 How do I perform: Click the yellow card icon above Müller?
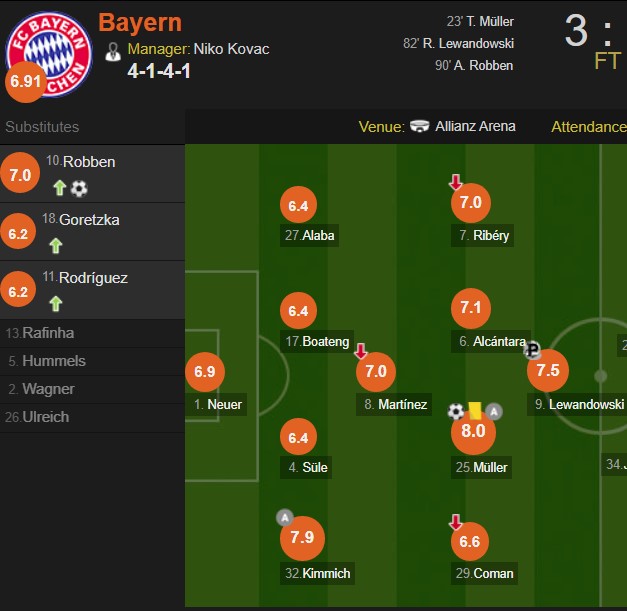[474, 410]
